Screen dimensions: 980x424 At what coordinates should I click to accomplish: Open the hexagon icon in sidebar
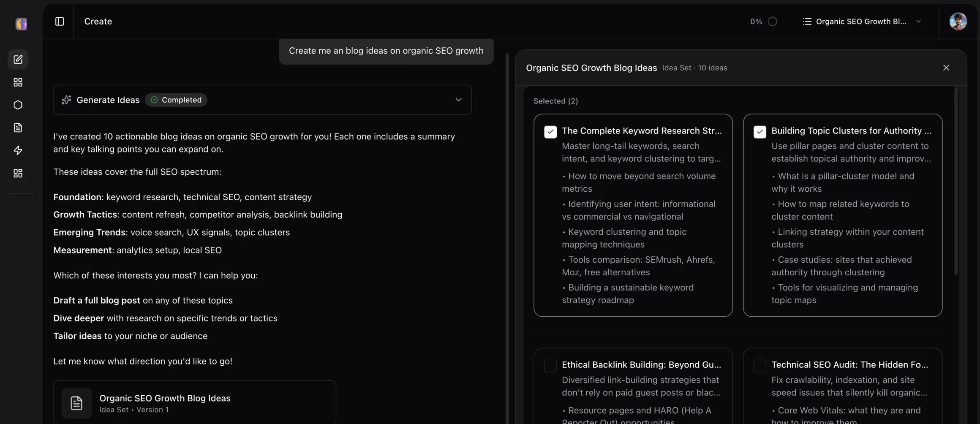coord(18,105)
